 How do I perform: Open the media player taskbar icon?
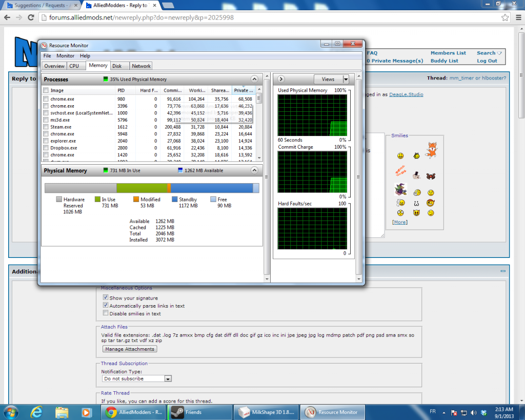tap(86, 412)
